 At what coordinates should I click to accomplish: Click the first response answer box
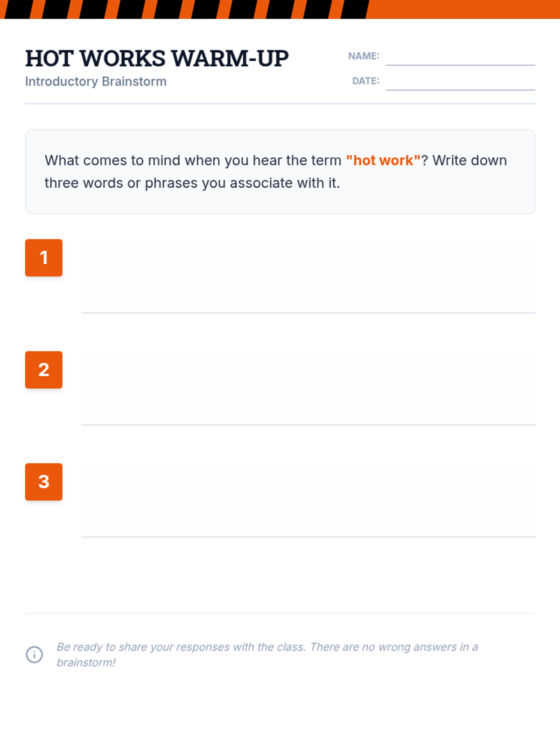308,275
